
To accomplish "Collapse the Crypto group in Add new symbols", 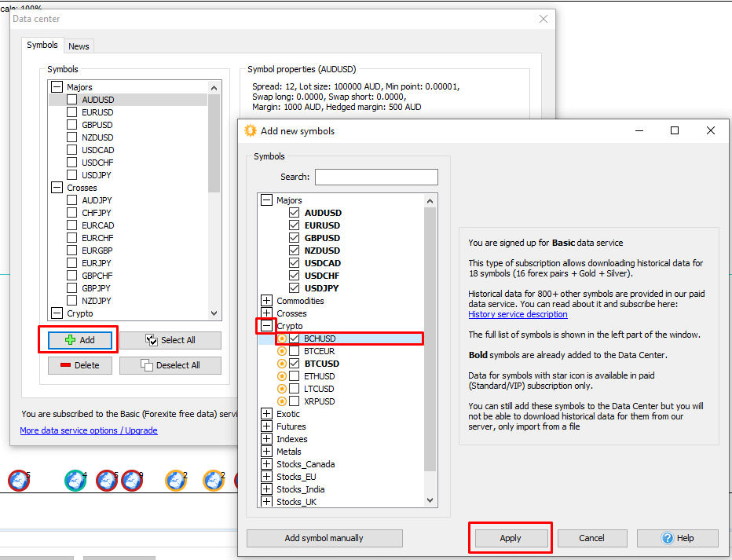I will (x=267, y=326).
